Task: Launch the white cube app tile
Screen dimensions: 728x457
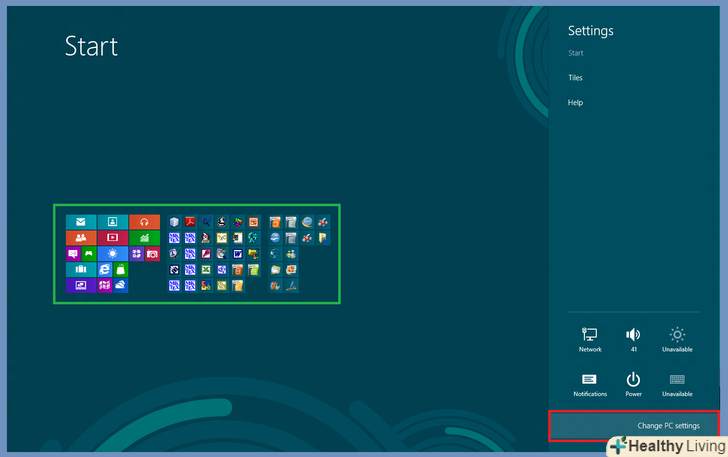Action: click(x=175, y=222)
